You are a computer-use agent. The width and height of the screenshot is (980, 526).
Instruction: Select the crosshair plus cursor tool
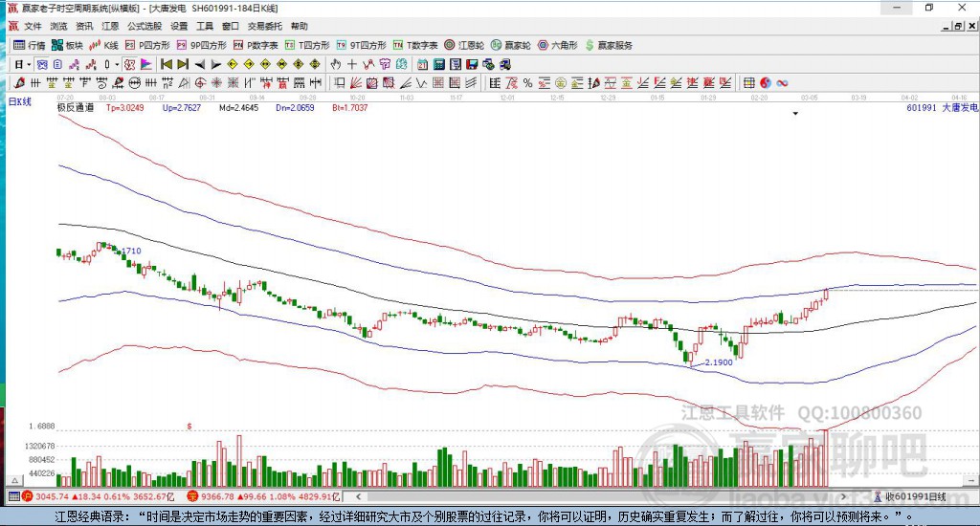pos(352,64)
